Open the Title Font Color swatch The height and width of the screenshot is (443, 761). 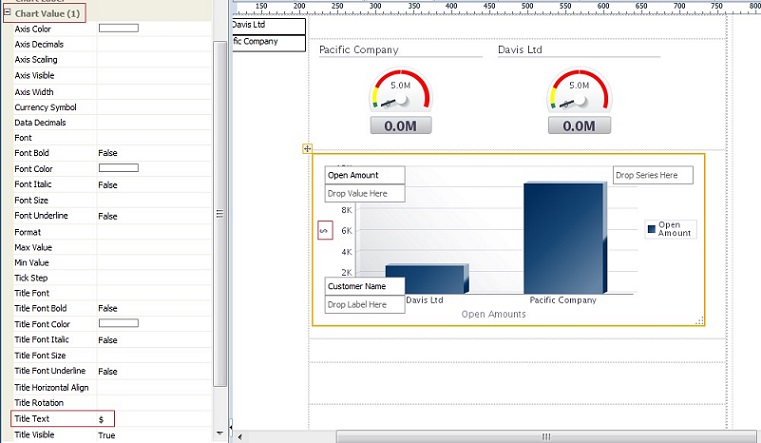tap(118, 323)
